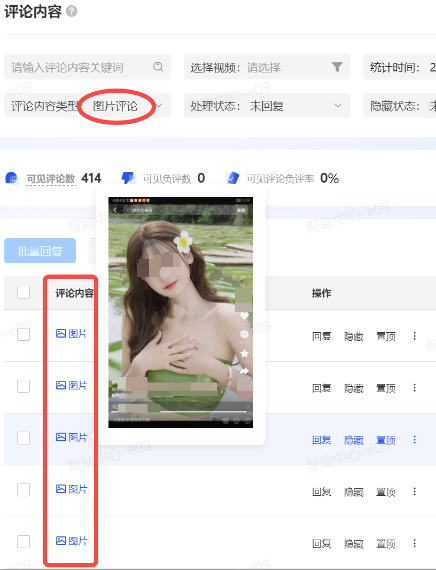
Task: Open 图片 link in third comment row
Action: pyautogui.click(x=72, y=437)
